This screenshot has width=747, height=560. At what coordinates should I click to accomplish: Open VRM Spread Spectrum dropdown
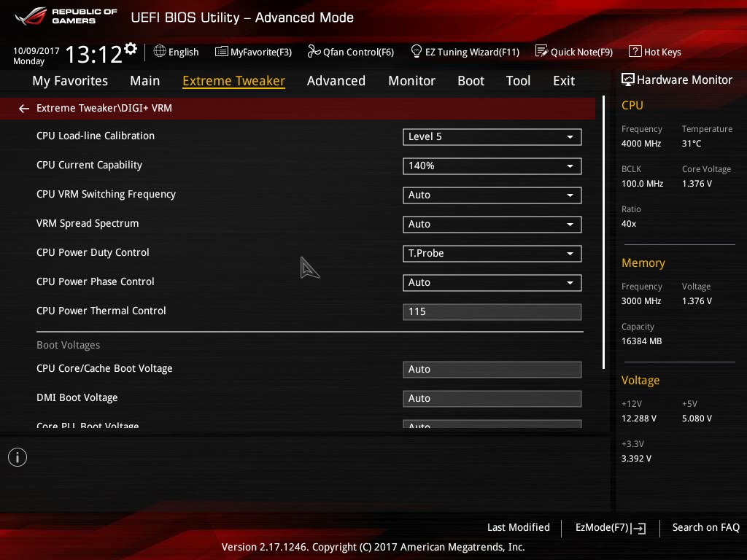pos(492,225)
